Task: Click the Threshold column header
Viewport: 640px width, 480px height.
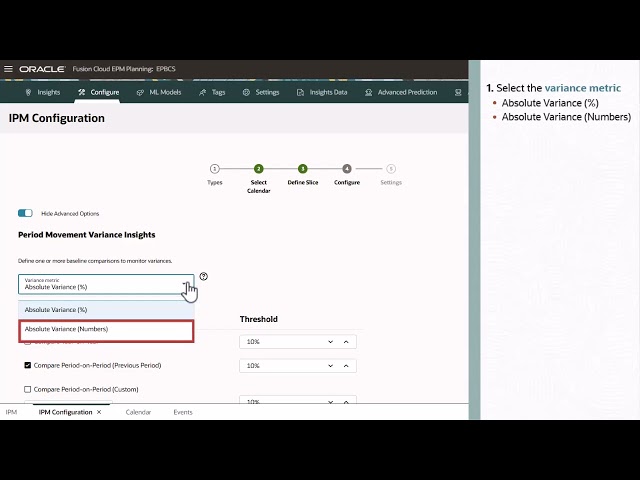Action: [x=259, y=319]
